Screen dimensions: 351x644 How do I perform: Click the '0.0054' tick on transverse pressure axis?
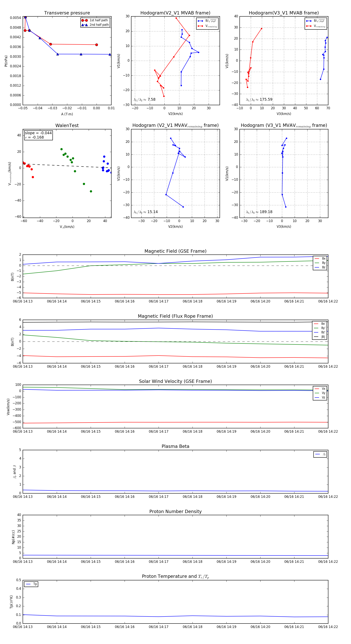(x=15, y=18)
